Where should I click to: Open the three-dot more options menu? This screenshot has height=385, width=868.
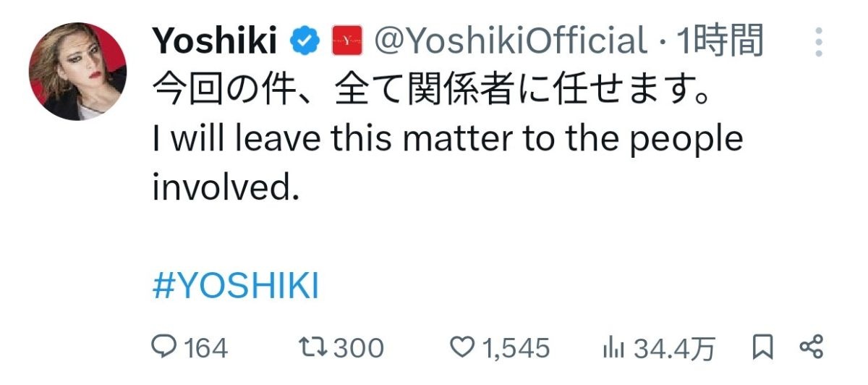[818, 43]
